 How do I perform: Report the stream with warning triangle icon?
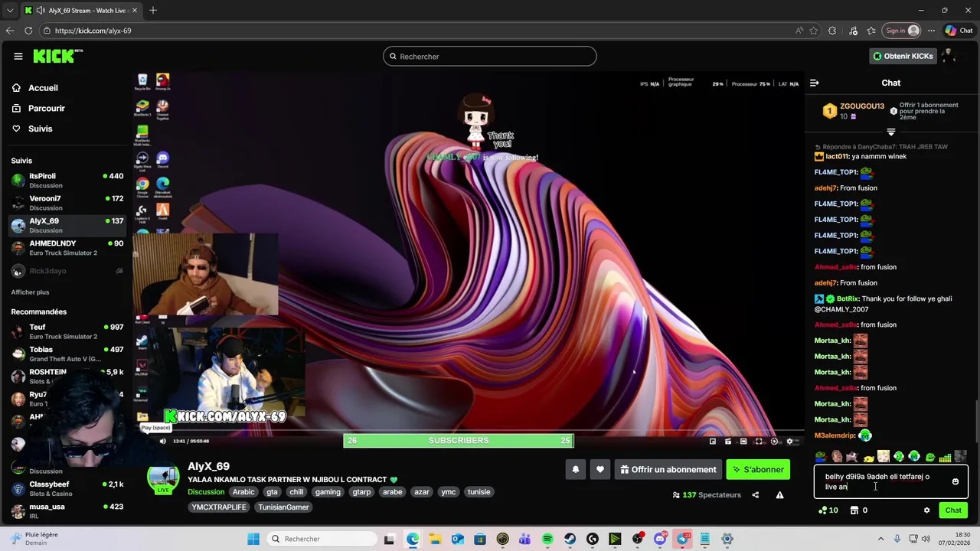click(x=779, y=495)
